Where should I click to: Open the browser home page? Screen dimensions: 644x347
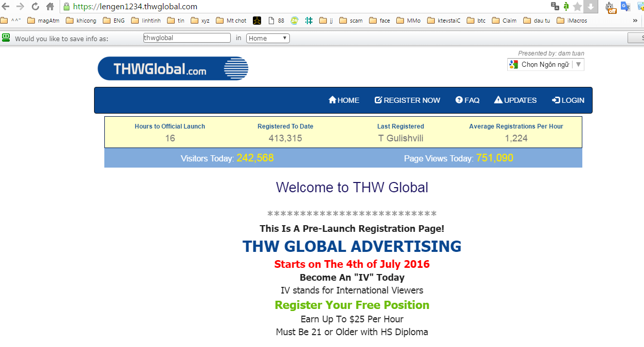pos(50,7)
